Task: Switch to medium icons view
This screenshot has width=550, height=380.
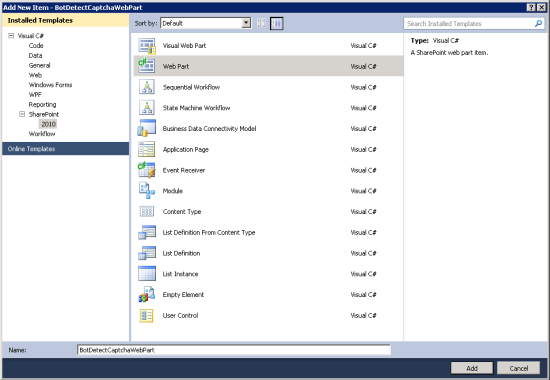Action: 277,24
